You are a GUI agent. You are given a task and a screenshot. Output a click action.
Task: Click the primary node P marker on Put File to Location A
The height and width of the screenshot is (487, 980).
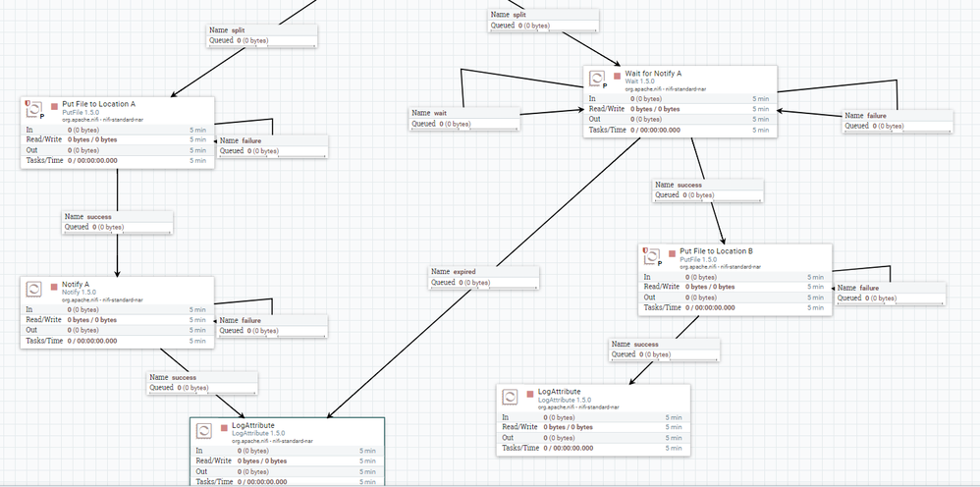[42, 116]
